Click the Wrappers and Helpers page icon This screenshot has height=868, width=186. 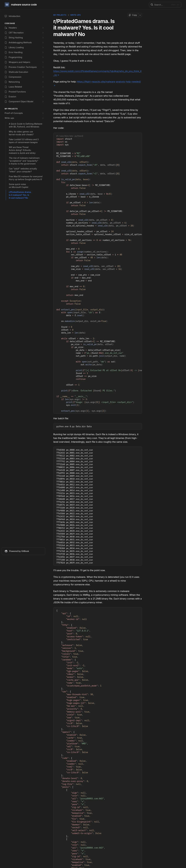tap(6, 62)
